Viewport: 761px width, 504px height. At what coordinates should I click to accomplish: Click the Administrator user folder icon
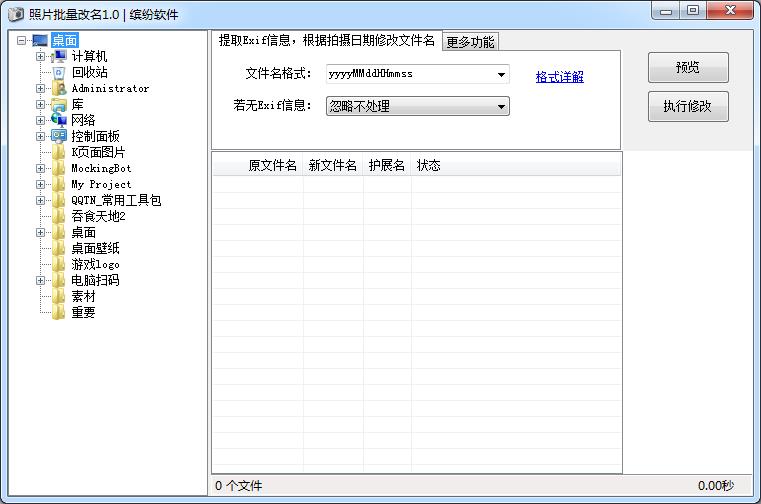[59, 89]
